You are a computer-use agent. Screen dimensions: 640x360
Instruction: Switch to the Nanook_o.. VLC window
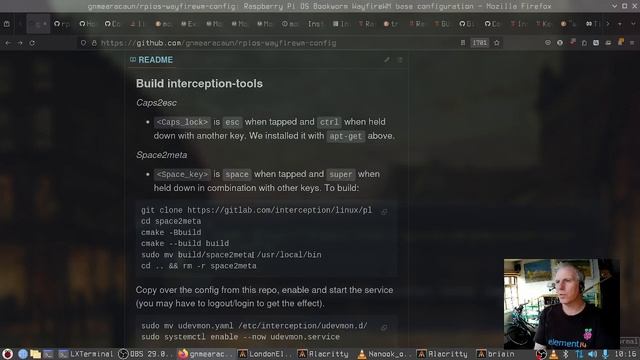pos(384,354)
